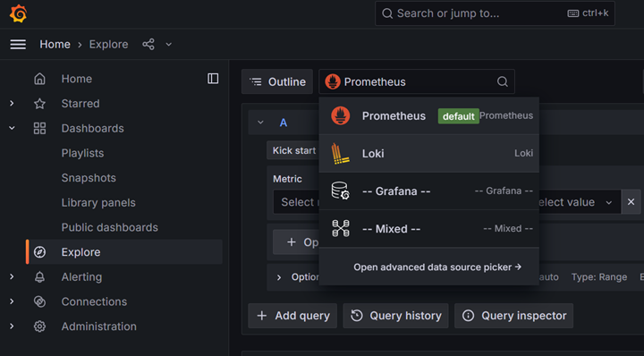Click the Administration gear icon

tap(40, 326)
